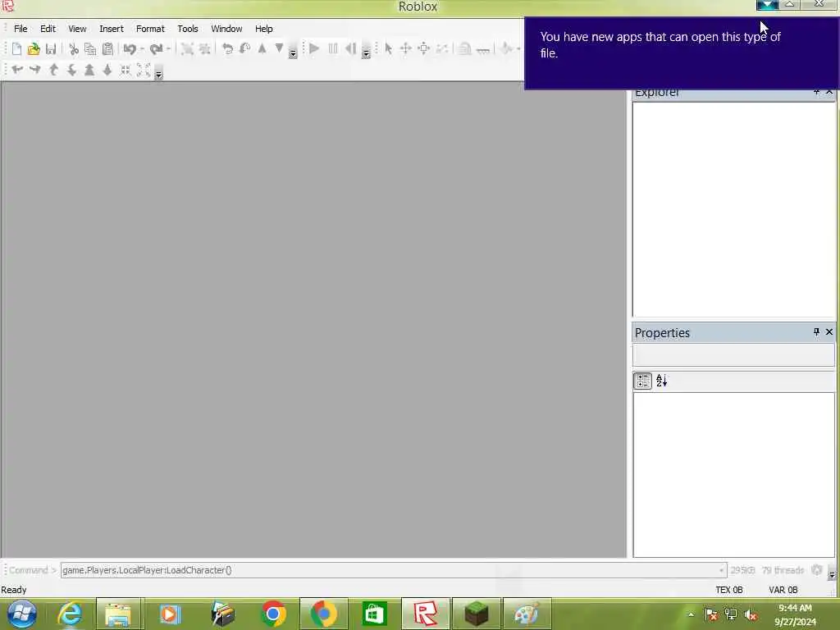Click the Undo arrow icon

tap(129, 49)
